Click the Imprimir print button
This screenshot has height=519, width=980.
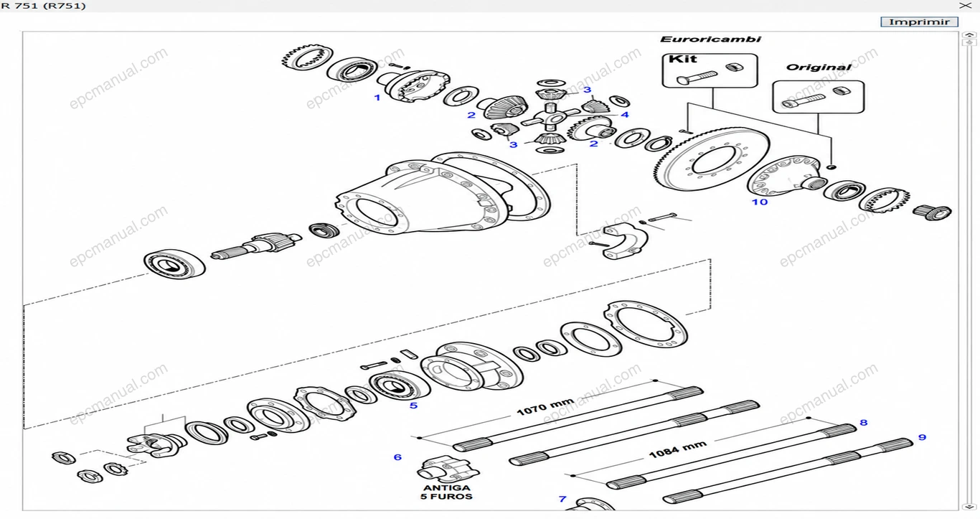point(919,22)
